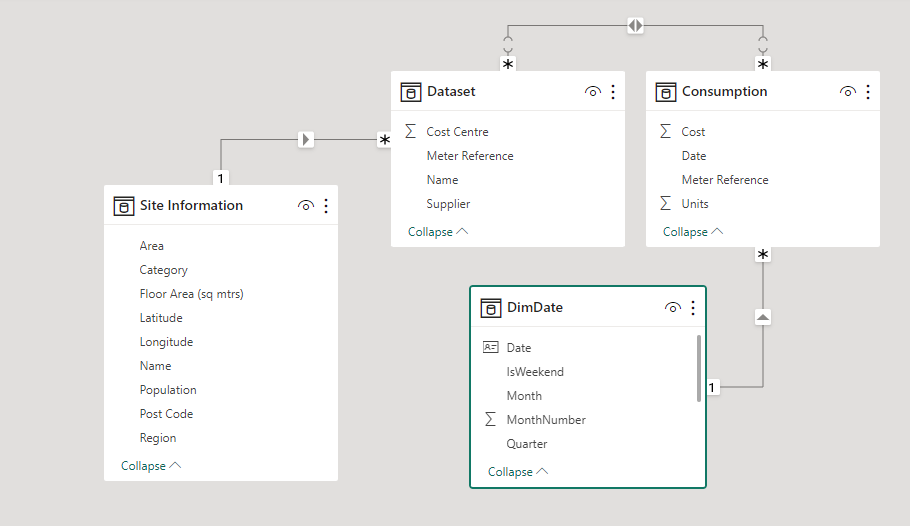The height and width of the screenshot is (526, 910).
Task: Select the bidirectional Dataset-Consumption relationship arrow
Action: pyautogui.click(x=635, y=26)
